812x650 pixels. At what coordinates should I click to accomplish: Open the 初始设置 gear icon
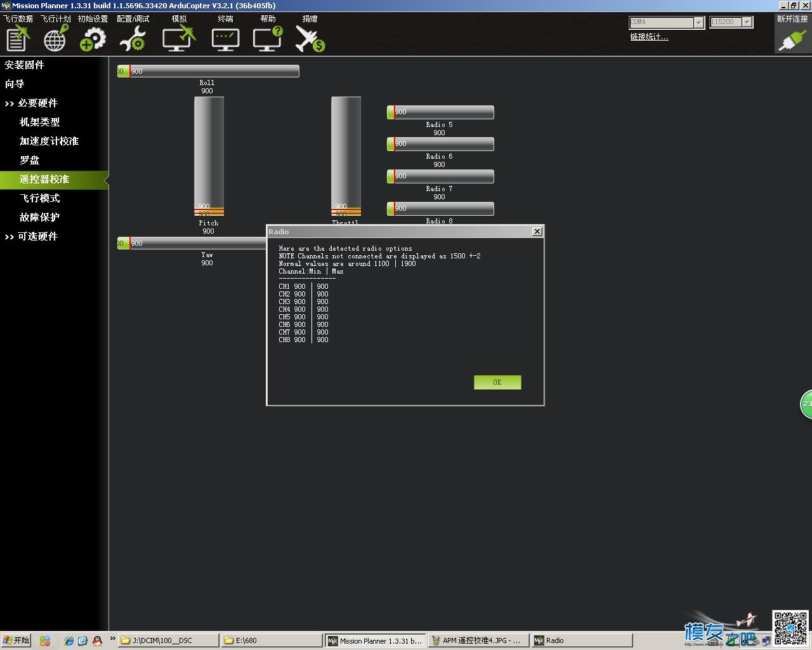click(93, 38)
